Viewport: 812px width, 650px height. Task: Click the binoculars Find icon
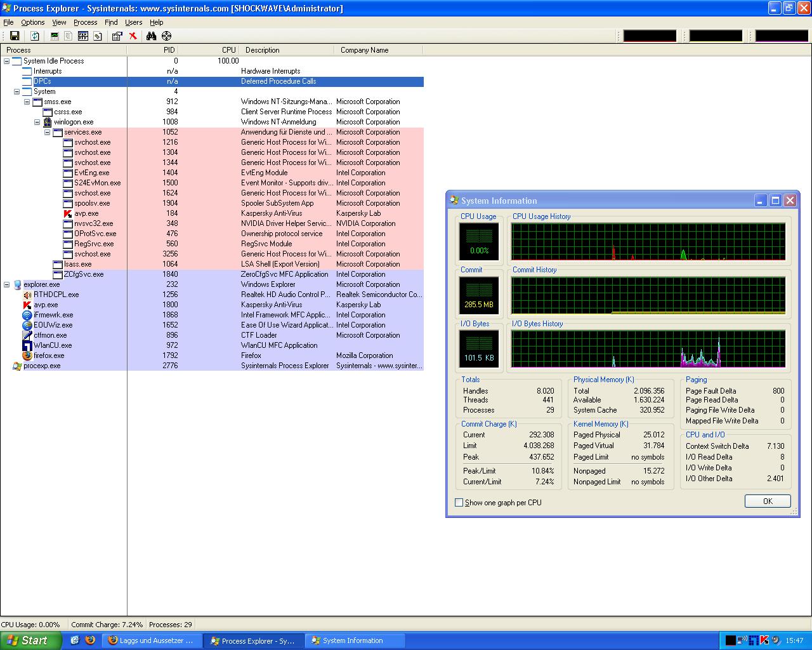pos(152,36)
